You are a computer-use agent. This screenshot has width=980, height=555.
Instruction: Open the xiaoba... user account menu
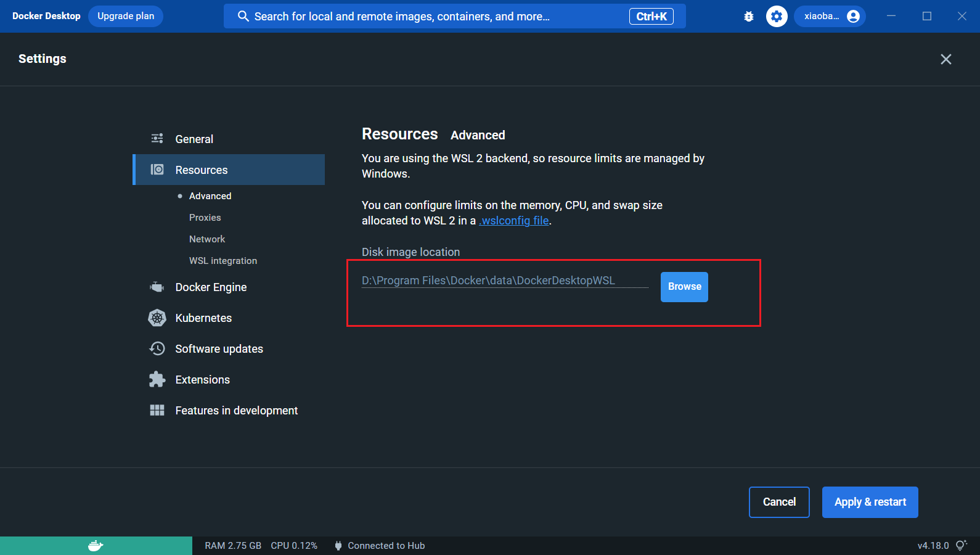830,17
